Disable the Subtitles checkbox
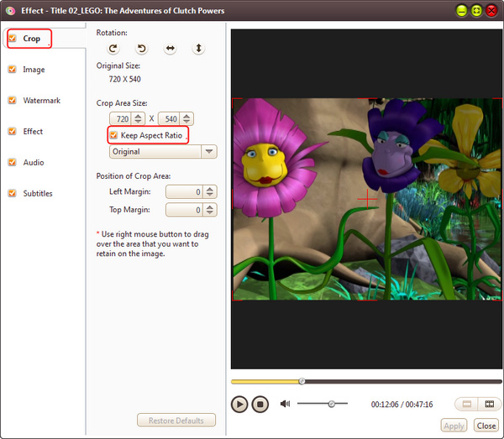 point(12,193)
